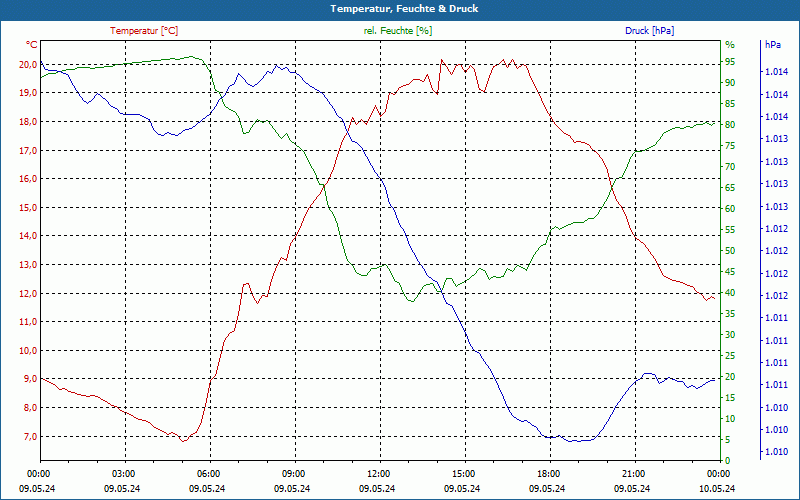800x500 pixels.
Task: Click the '09:00' time axis label
Action: 294,474
